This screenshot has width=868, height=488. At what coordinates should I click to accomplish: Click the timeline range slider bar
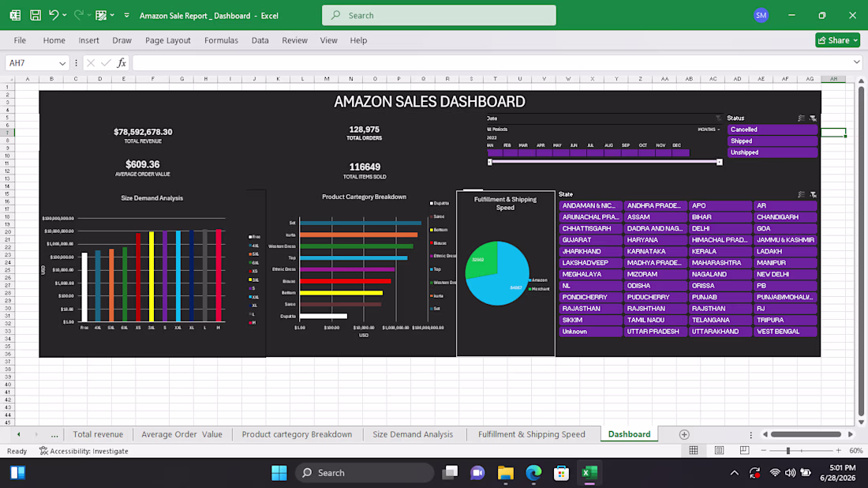tap(604, 162)
